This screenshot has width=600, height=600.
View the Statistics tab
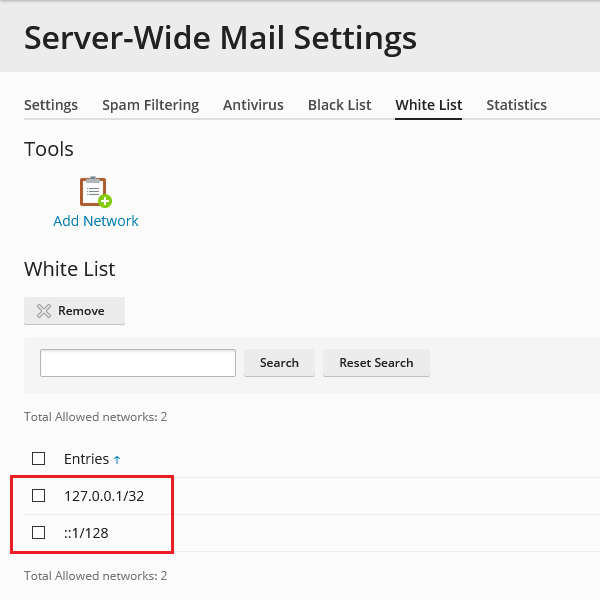pos(516,105)
